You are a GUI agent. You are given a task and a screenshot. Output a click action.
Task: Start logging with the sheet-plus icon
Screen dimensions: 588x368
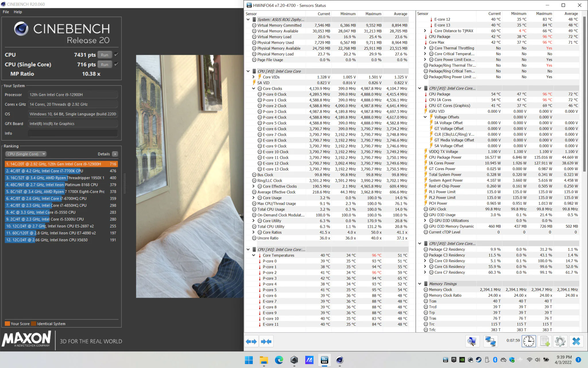(545, 341)
